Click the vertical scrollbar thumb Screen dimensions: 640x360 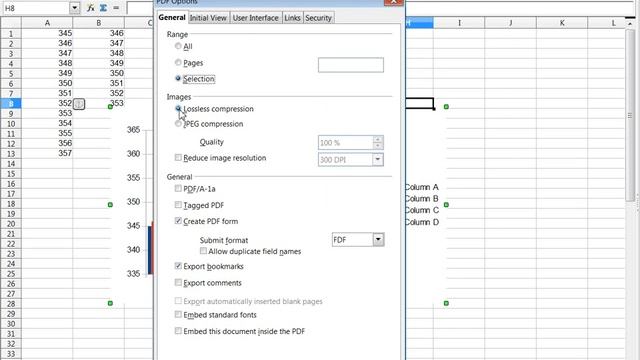click(x=630, y=115)
